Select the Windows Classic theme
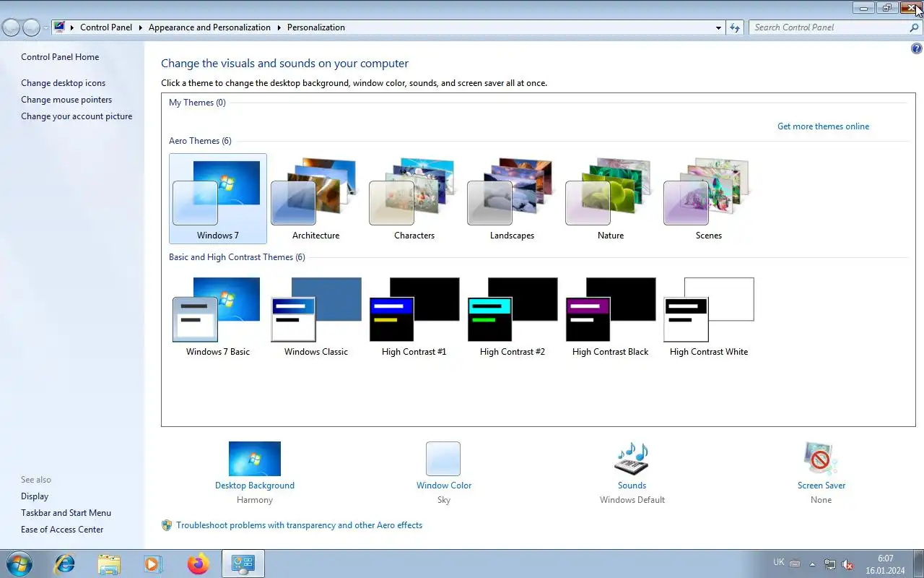The height and width of the screenshot is (578, 924). [316, 316]
